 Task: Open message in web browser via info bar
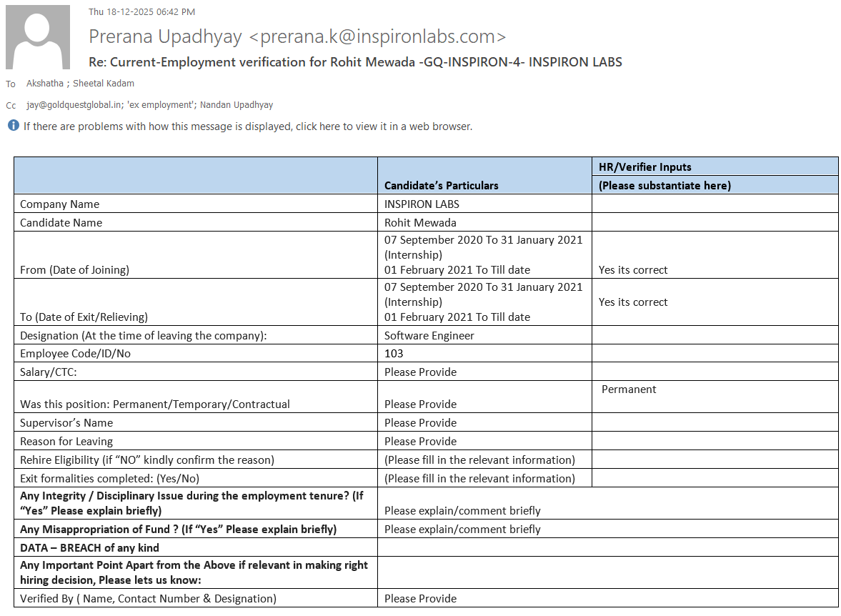[x=247, y=126]
